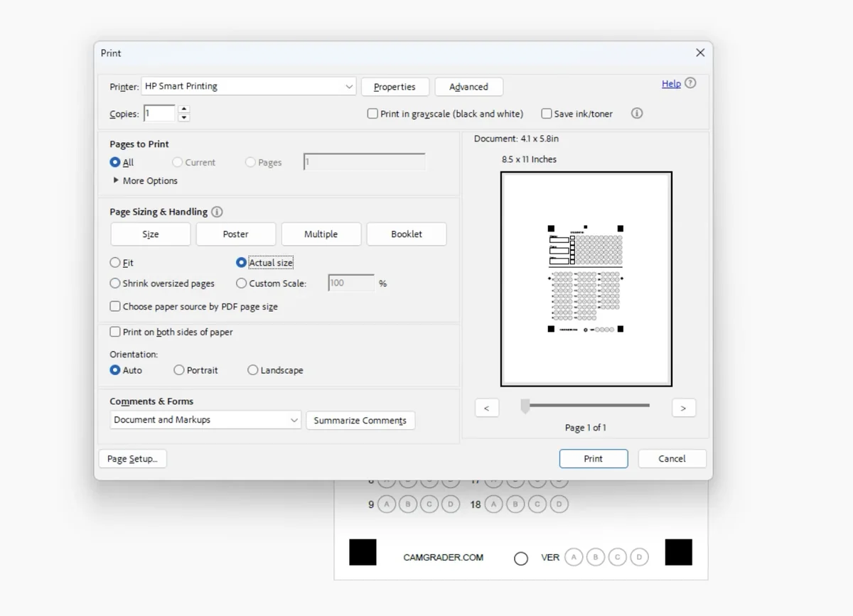Click the Help question mark icon
853x616 pixels.
690,83
